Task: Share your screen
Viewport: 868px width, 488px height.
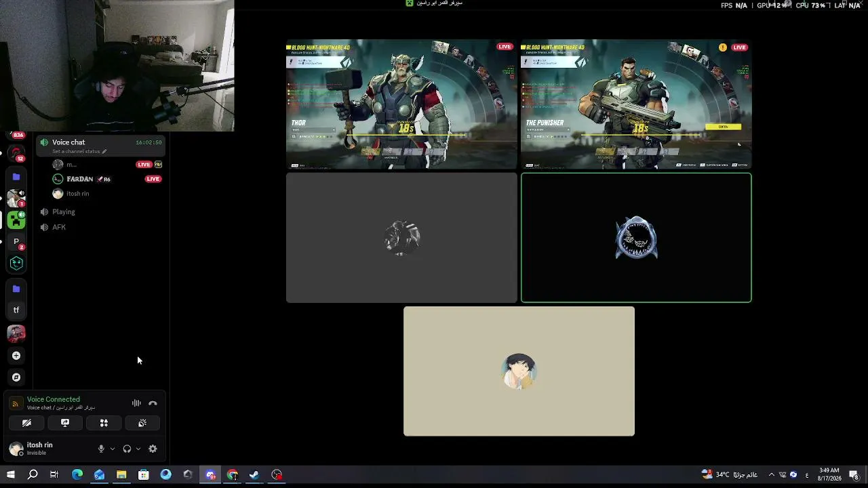Action: (x=65, y=423)
